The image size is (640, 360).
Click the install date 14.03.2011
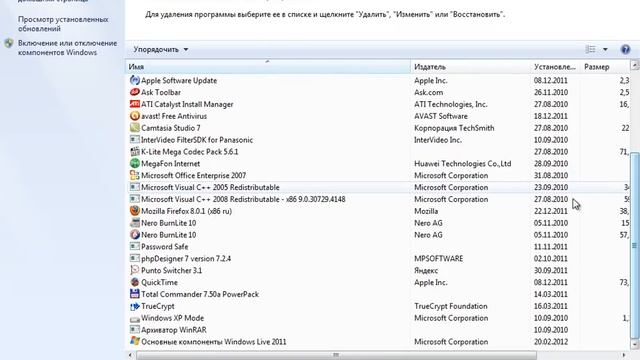pos(551,294)
